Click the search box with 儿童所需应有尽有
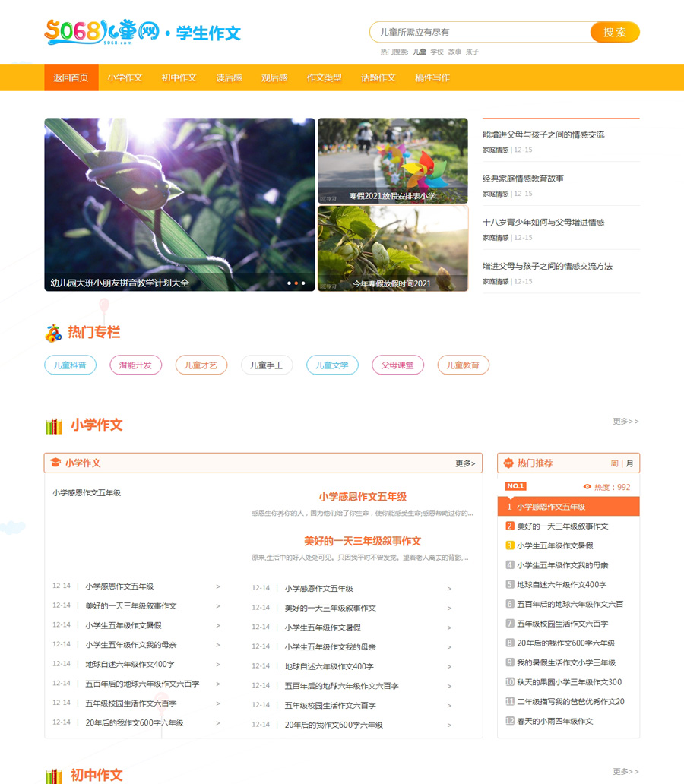Image resolution: width=684 pixels, height=784 pixels. (x=479, y=32)
